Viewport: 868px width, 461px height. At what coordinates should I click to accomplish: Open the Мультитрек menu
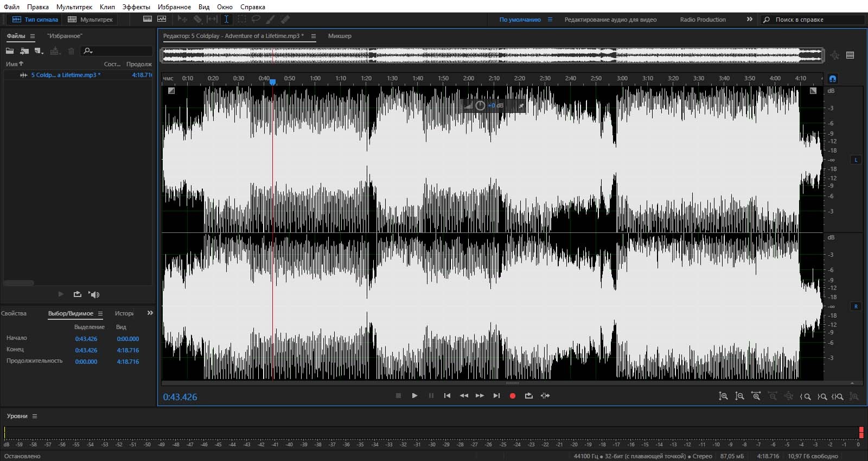74,7
